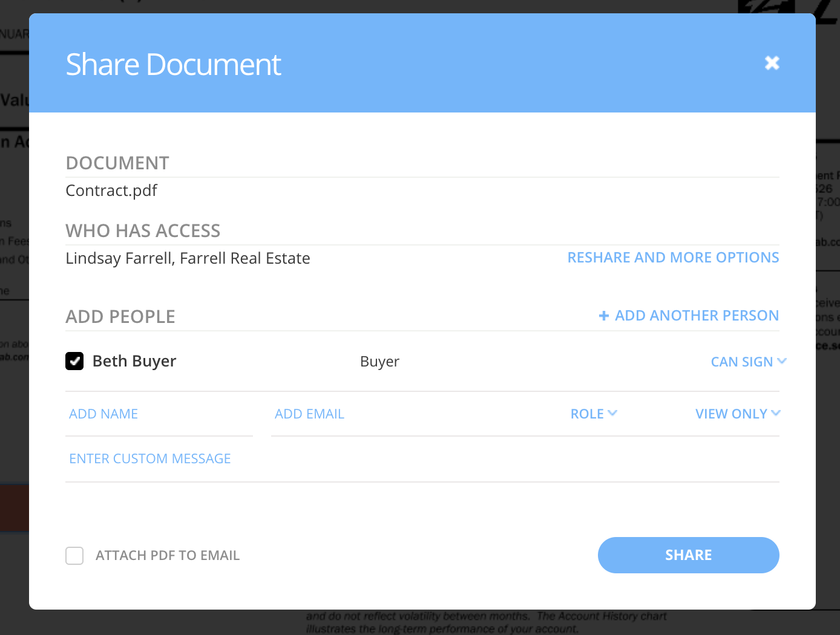Screen dimensions: 840x635
Task: Uncheck the Beth Buyer checkbox
Action: click(x=74, y=361)
